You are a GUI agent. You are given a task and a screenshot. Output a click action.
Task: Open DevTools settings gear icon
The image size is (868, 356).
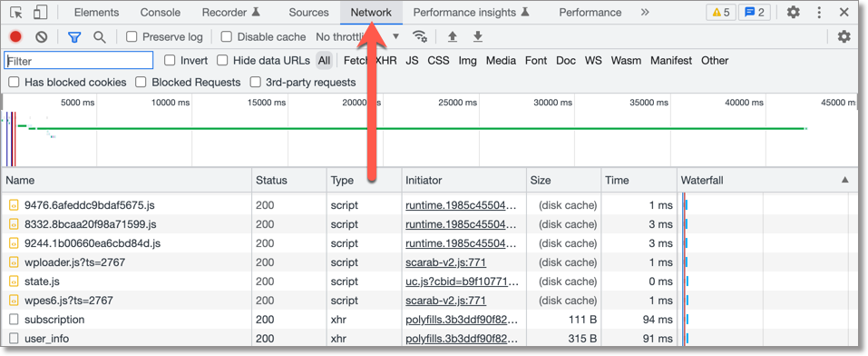pos(794,12)
